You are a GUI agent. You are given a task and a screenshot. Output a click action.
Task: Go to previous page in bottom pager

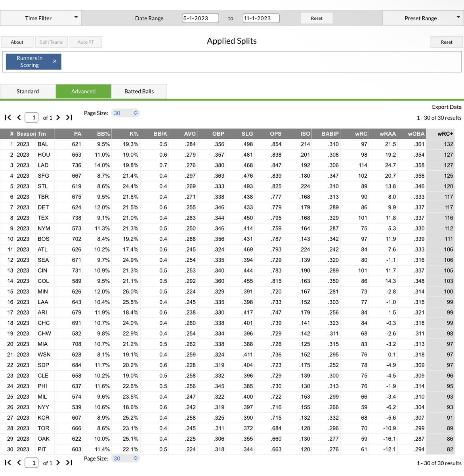pos(19,463)
